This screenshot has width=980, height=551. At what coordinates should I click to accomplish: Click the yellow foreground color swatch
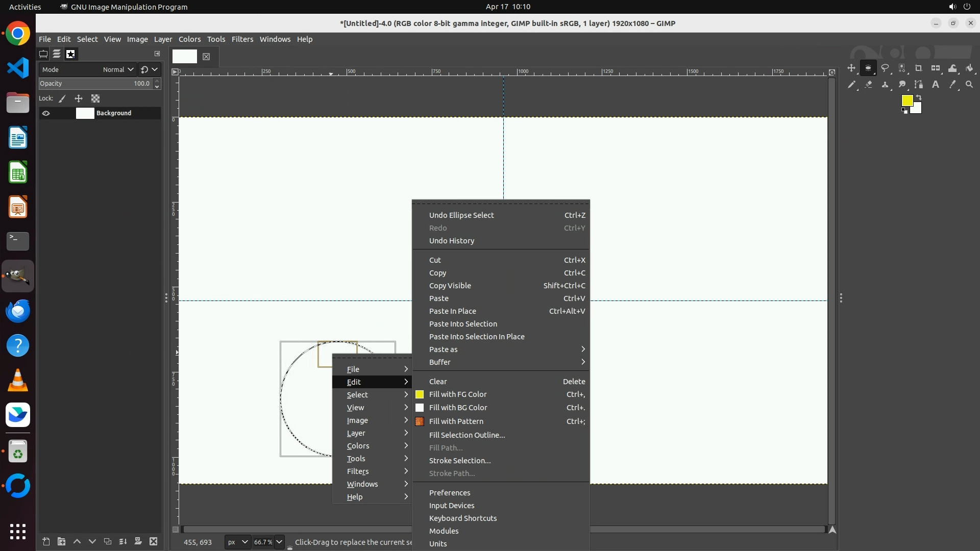[x=906, y=101]
